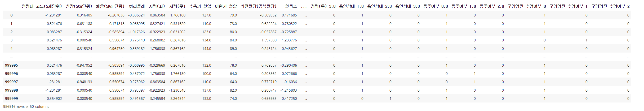644x111 pixels.
Task: Click systolic value 144.0 in row 4
Action: coord(207,49)
